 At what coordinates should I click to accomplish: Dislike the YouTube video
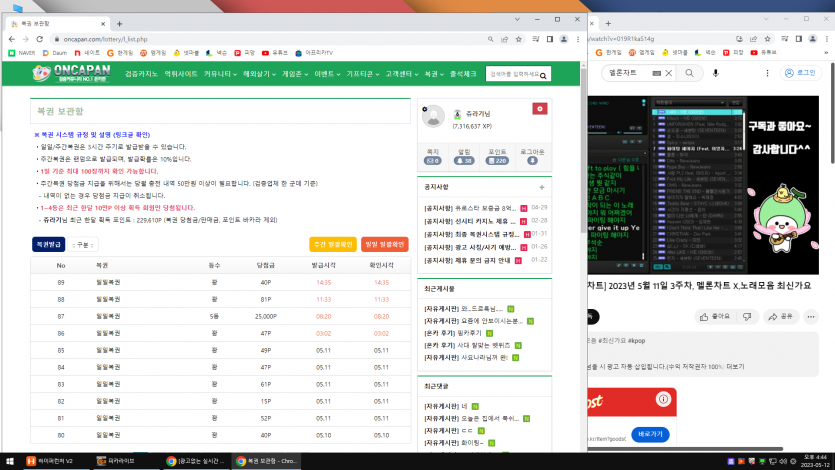pyautogui.click(x=748, y=317)
